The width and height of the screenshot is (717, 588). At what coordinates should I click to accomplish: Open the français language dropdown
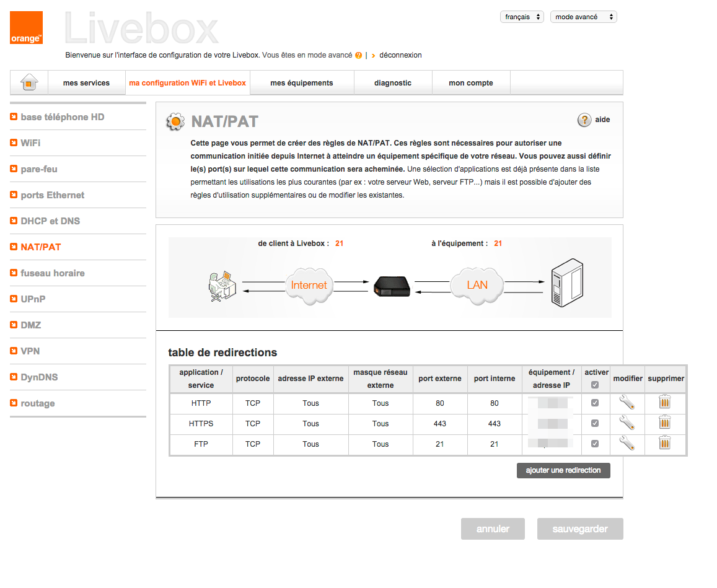click(x=521, y=17)
